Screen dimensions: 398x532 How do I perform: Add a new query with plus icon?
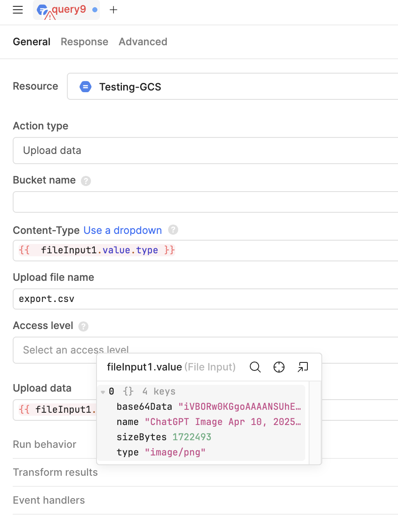113,10
